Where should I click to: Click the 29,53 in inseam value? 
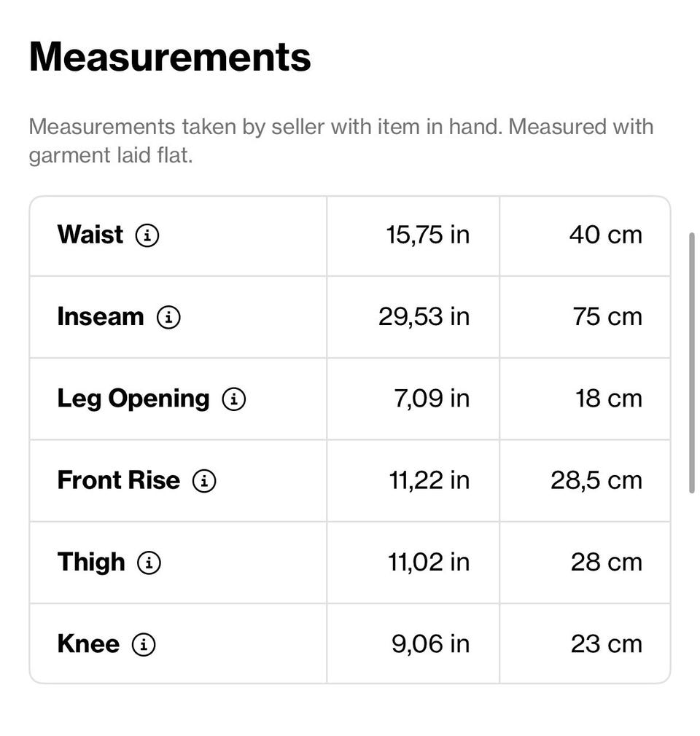[424, 317]
